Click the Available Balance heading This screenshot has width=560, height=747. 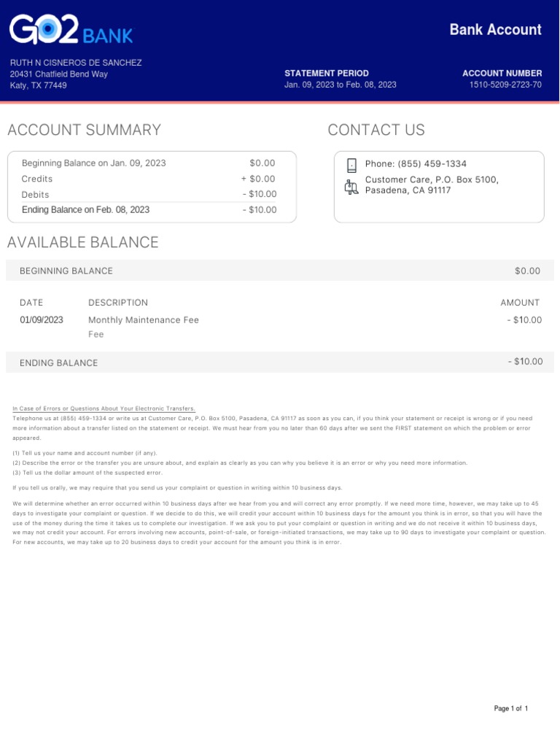point(83,243)
